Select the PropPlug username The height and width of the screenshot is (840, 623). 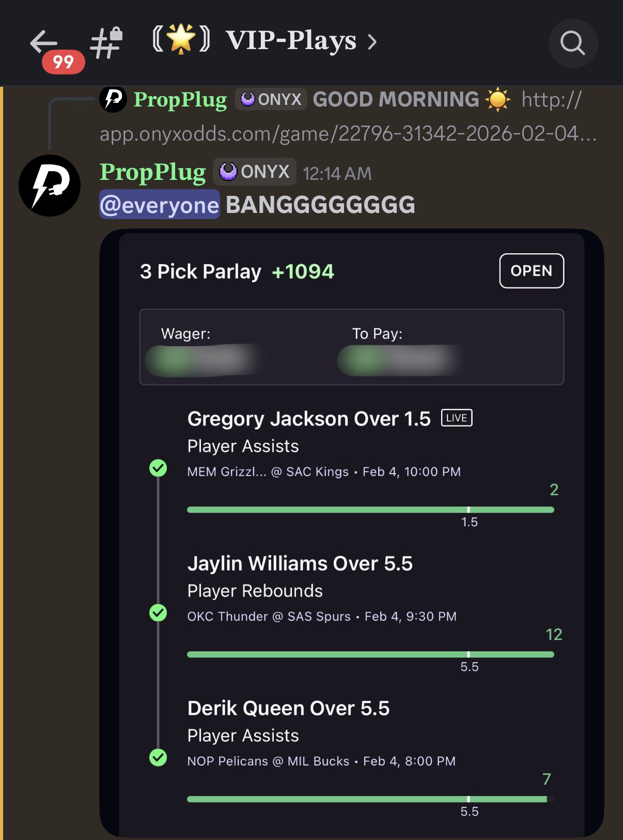(153, 172)
